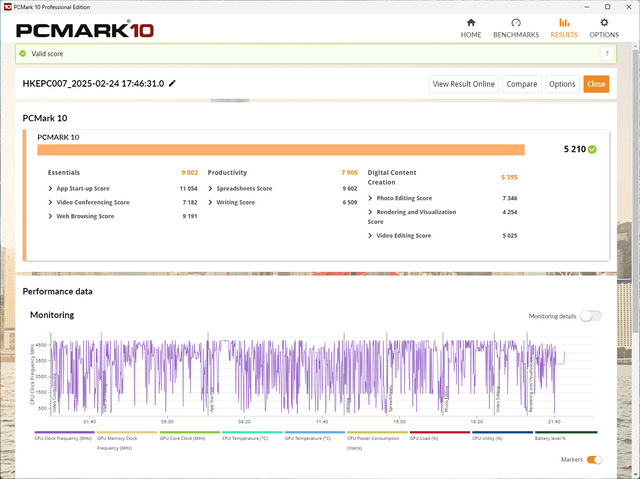Click the green checkmark beside 5 210 score
Image resolution: width=640 pixels, height=479 pixels.
tap(592, 149)
